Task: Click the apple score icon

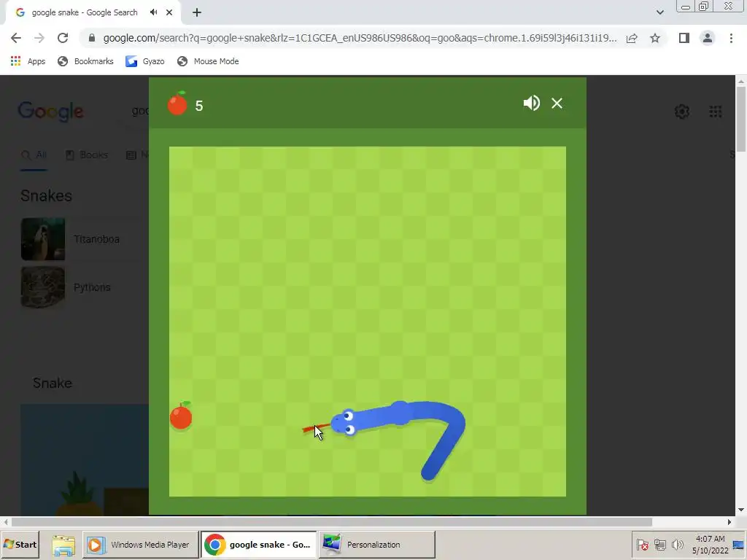Action: tap(177, 103)
